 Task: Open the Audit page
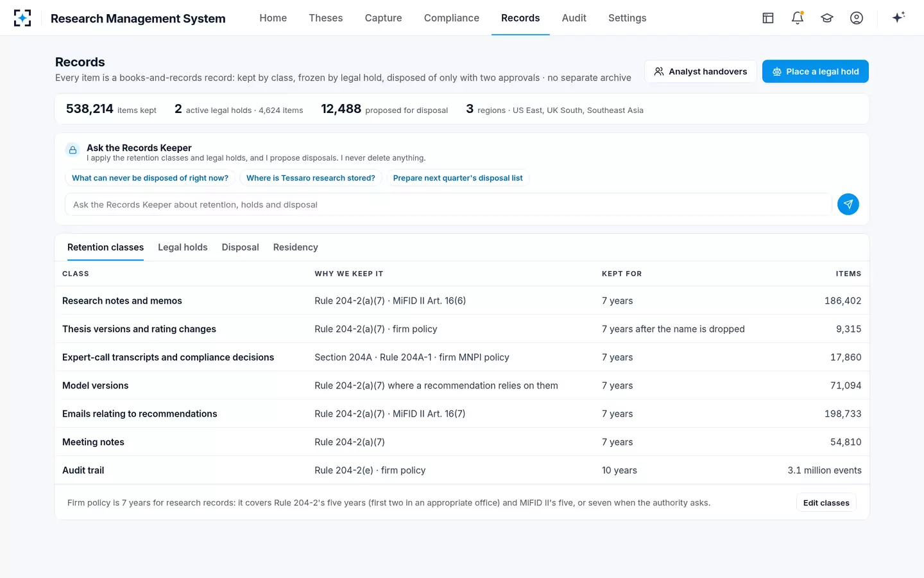coord(574,18)
